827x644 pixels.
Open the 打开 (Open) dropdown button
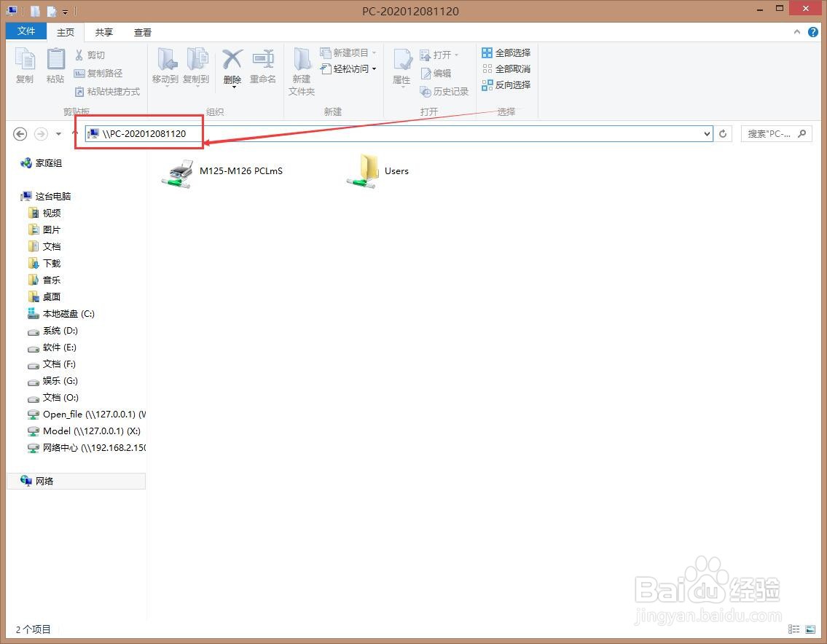click(x=439, y=55)
